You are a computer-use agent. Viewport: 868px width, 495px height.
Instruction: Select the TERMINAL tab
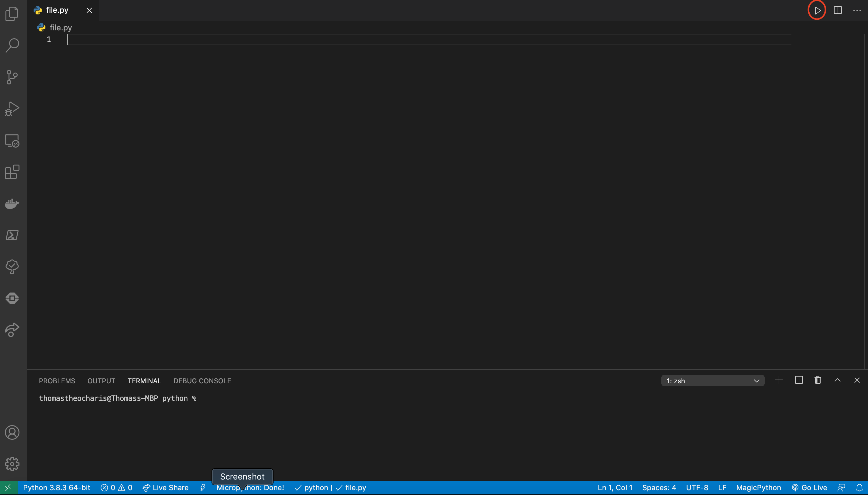(144, 381)
